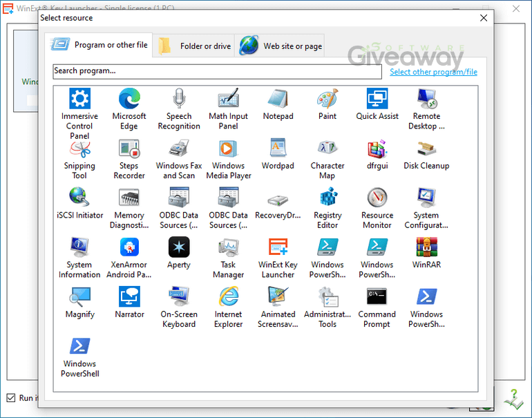Pick the Speech Recognition program

coord(179,98)
